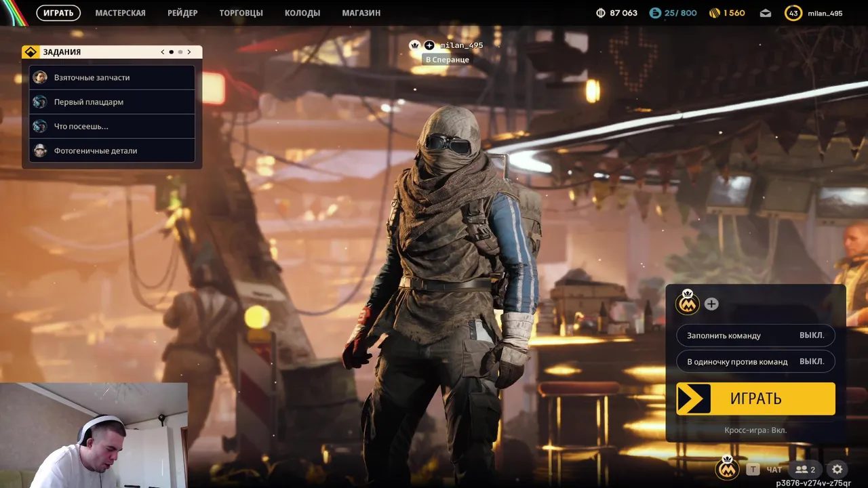Click the crown leader icon above character

[415, 45]
